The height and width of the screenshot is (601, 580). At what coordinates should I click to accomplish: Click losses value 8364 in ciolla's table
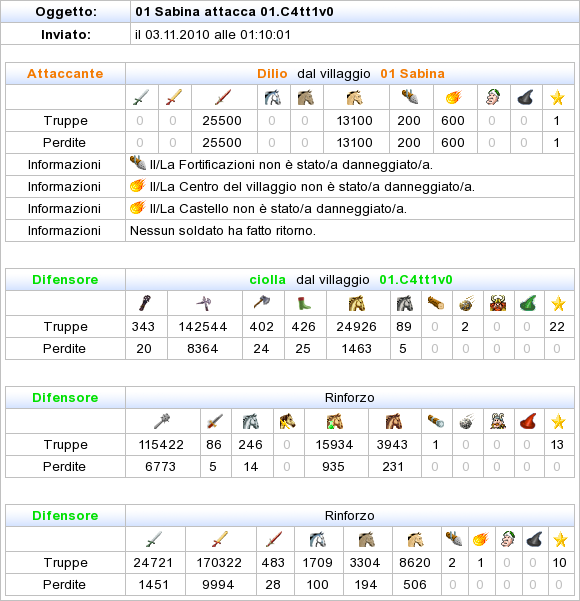pos(203,349)
